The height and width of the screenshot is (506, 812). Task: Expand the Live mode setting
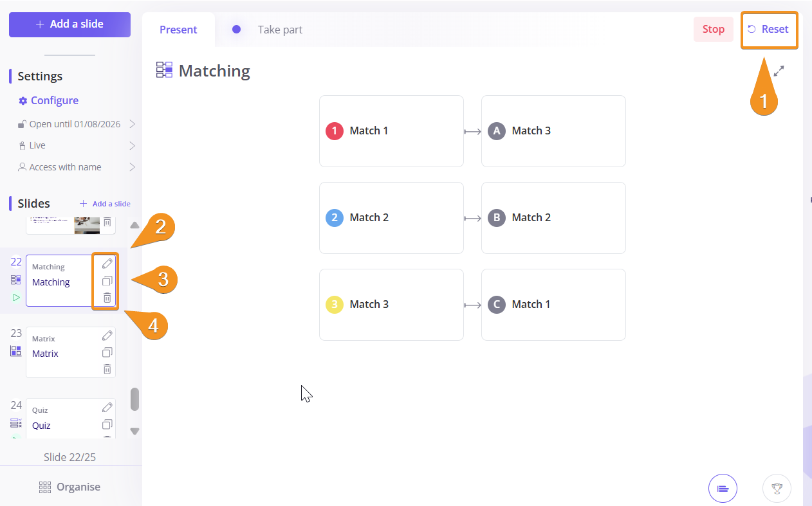[x=77, y=145]
